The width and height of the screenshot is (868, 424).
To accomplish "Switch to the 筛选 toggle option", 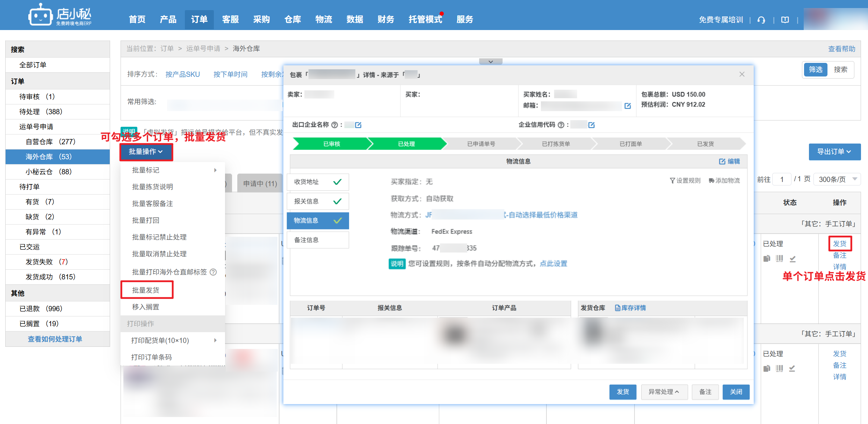I will click(x=816, y=70).
